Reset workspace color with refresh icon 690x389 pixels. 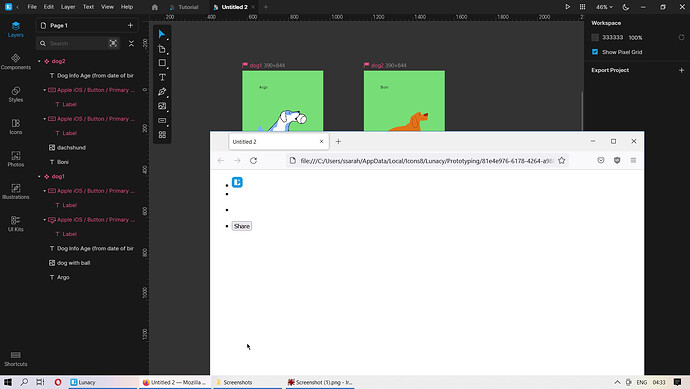point(681,37)
